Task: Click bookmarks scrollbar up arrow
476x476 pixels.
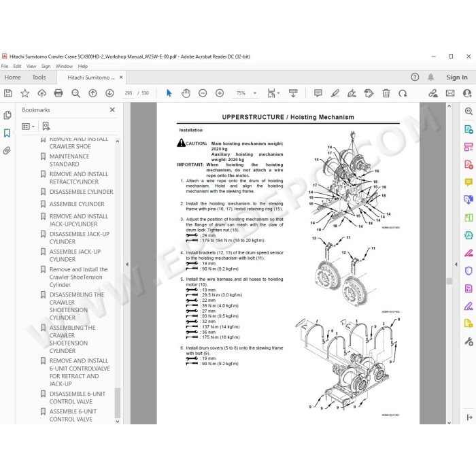Action: coord(118,141)
